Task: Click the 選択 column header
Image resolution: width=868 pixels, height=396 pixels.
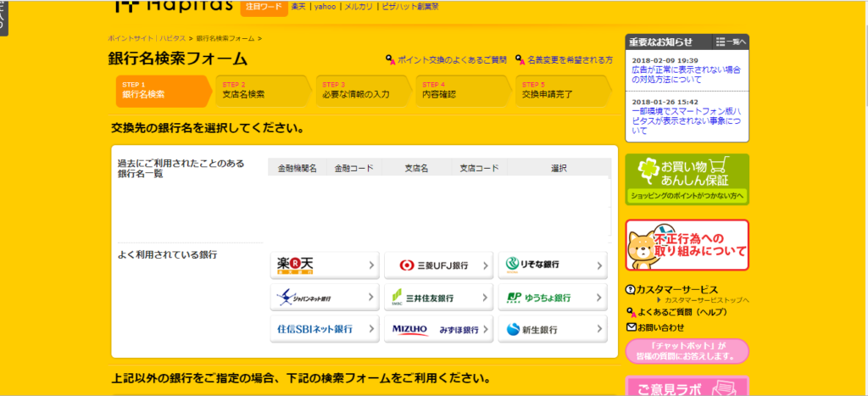Action: (x=559, y=168)
